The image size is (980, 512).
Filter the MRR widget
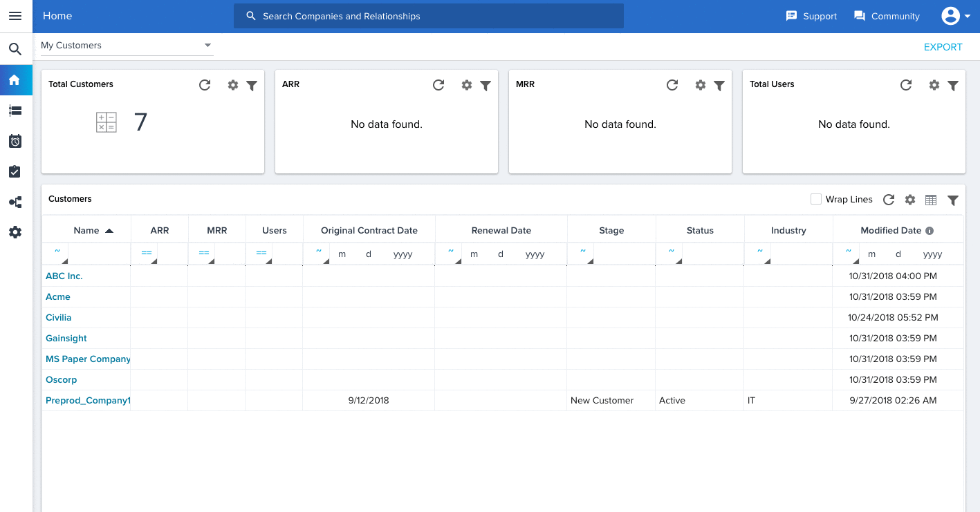[x=719, y=86]
